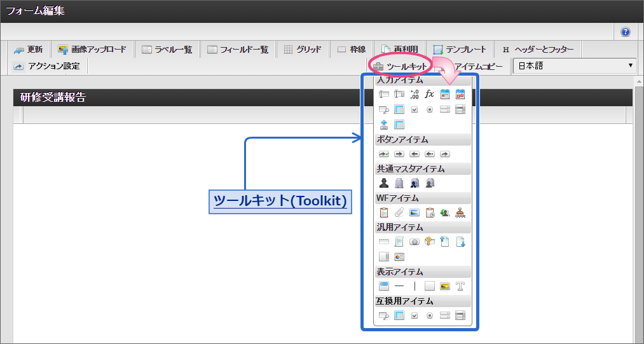Select the key item in 汎用アイテム

430,242
